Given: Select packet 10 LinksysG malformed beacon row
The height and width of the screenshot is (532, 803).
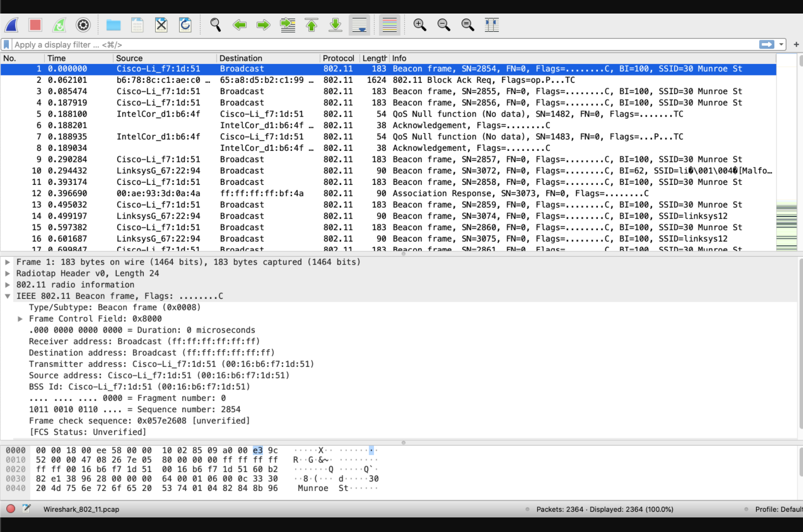Looking at the screenshot, I should tap(388, 171).
